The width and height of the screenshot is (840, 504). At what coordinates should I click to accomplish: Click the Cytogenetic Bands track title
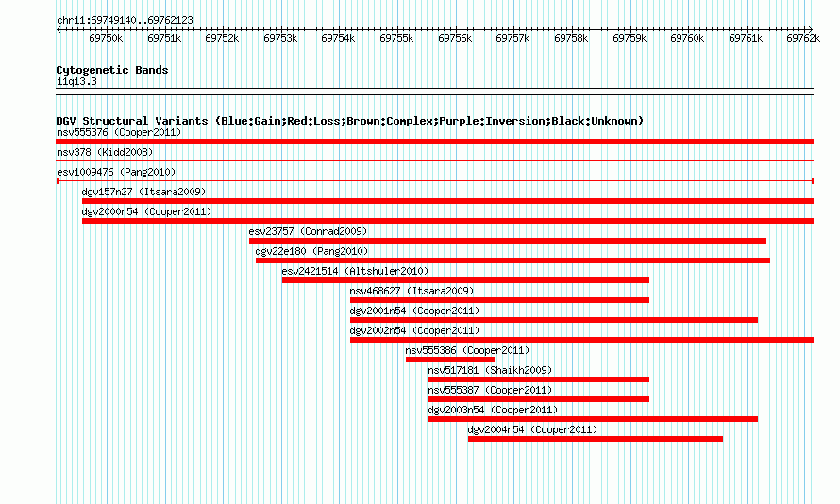click(x=112, y=70)
